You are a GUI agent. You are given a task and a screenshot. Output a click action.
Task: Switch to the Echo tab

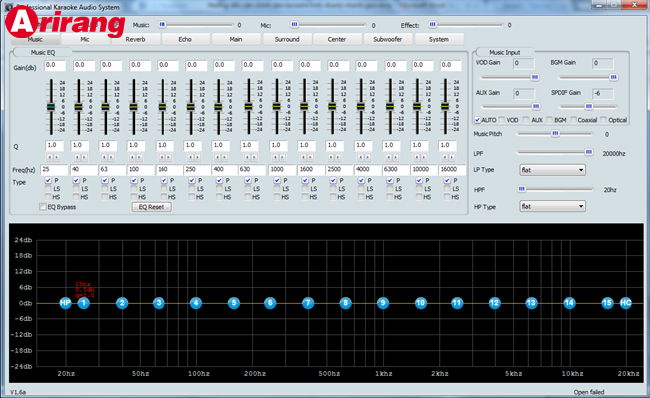[185, 39]
